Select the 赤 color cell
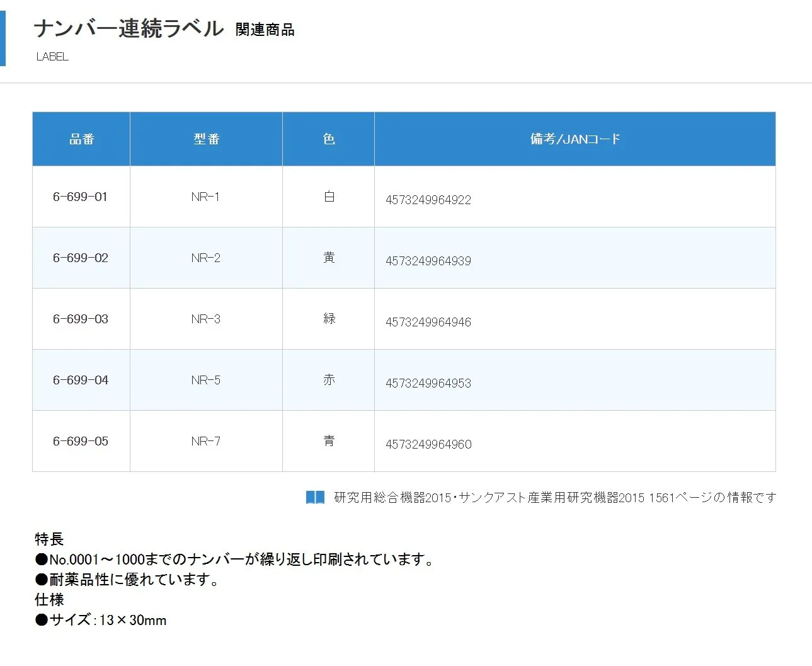 coord(329,380)
